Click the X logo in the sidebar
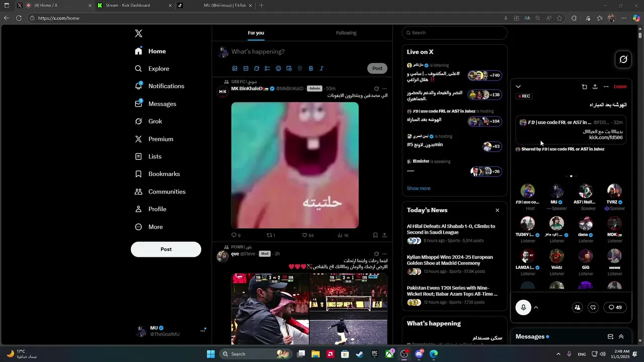Viewport: 644px width, 362px height. pos(138,34)
